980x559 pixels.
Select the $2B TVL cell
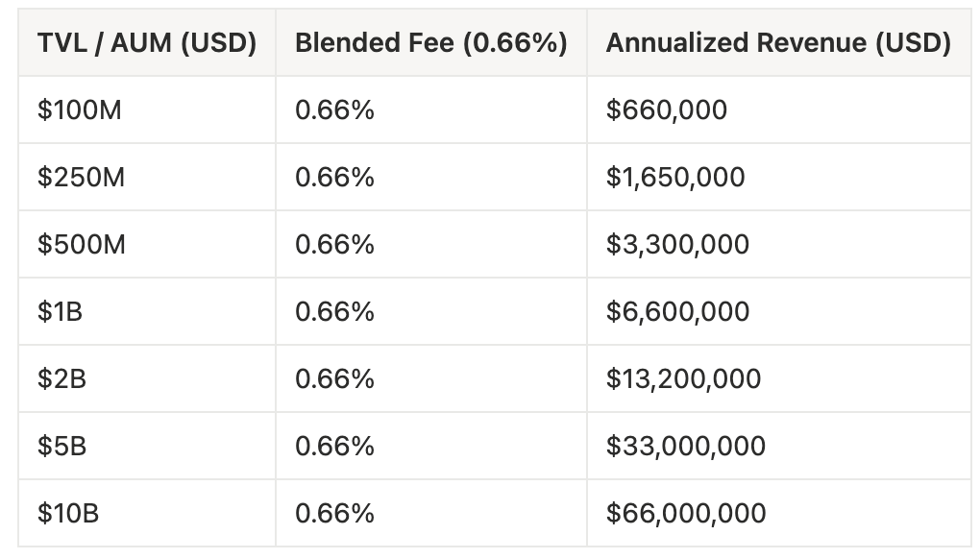pyautogui.click(x=61, y=379)
